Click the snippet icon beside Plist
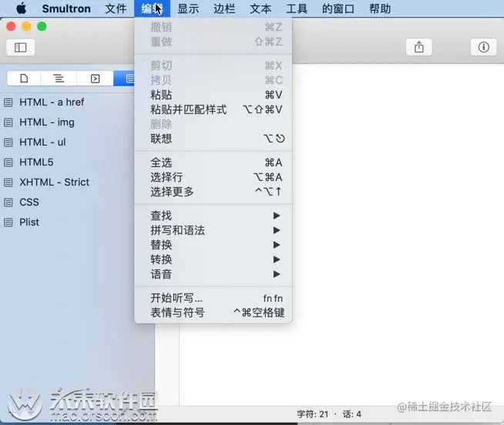 [8, 223]
